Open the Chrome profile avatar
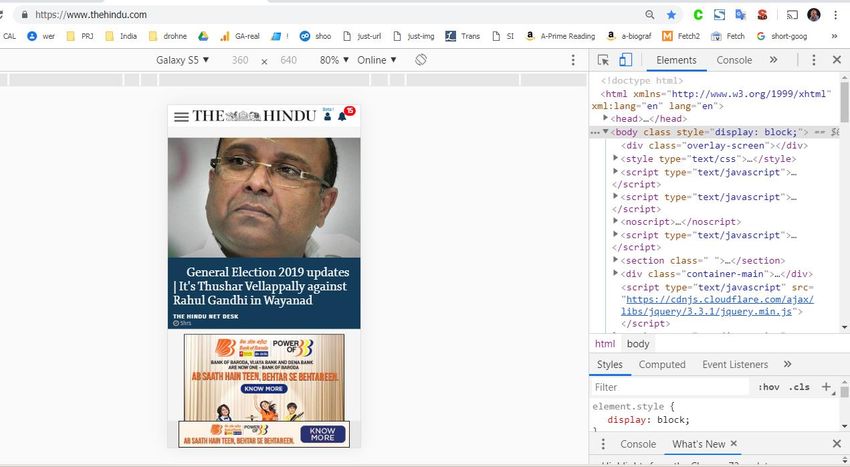 813,15
